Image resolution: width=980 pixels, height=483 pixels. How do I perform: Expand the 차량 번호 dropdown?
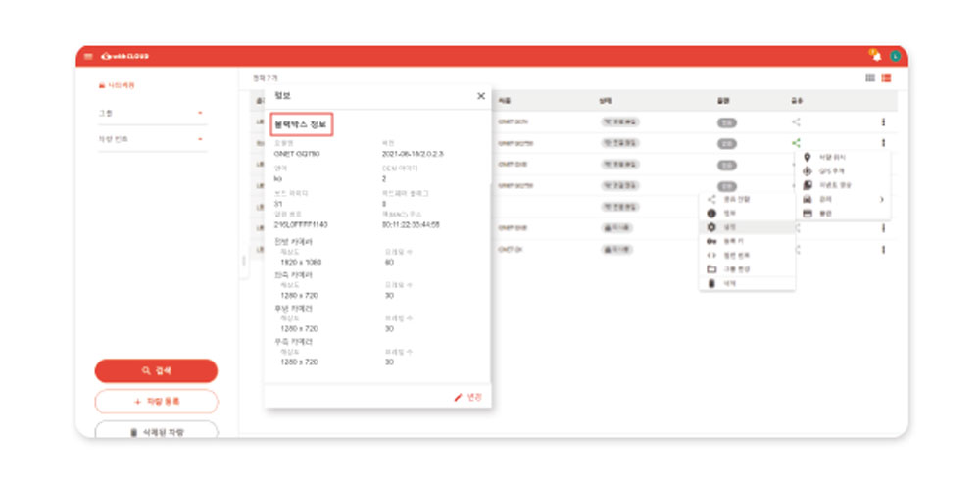tap(153, 139)
